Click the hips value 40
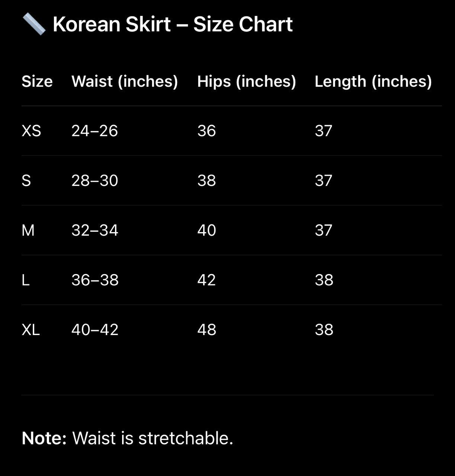The width and height of the screenshot is (455, 476). (x=206, y=231)
